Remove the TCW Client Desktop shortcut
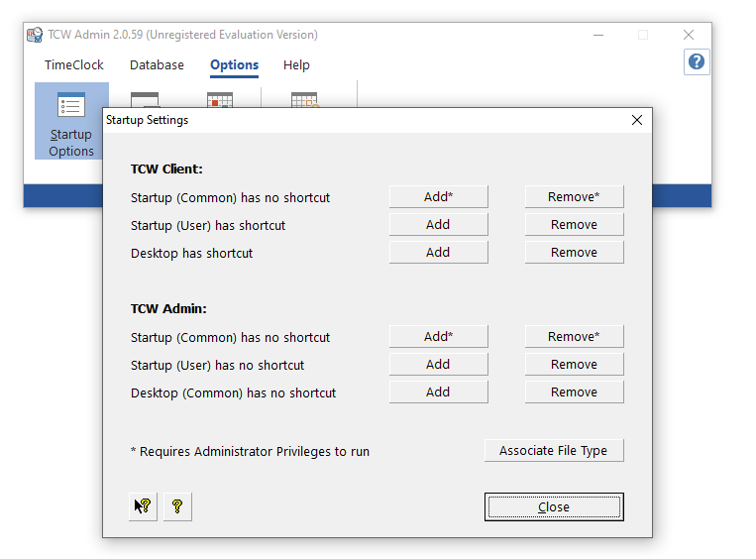The image size is (756, 559). 574,253
